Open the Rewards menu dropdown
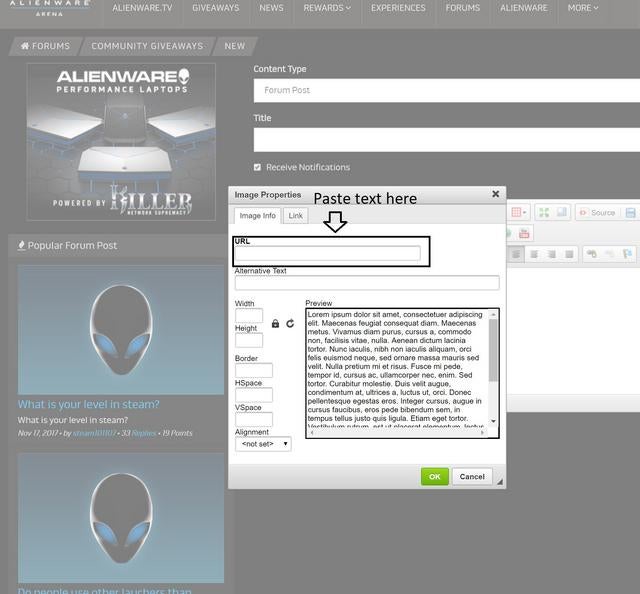640x594 pixels. tap(327, 8)
